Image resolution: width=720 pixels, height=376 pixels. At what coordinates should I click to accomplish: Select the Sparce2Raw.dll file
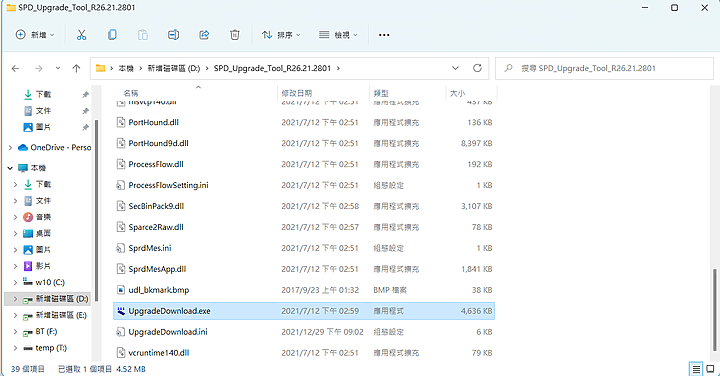[304, 227]
